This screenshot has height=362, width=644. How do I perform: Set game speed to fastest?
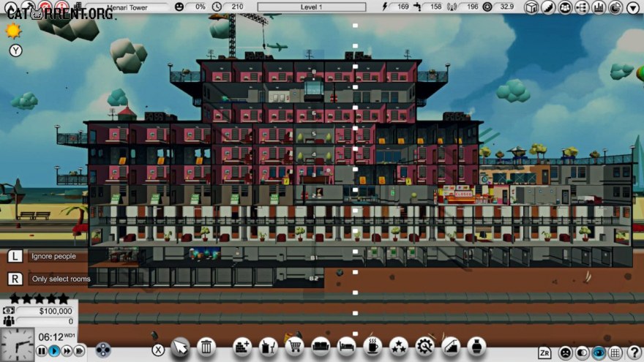click(x=79, y=351)
